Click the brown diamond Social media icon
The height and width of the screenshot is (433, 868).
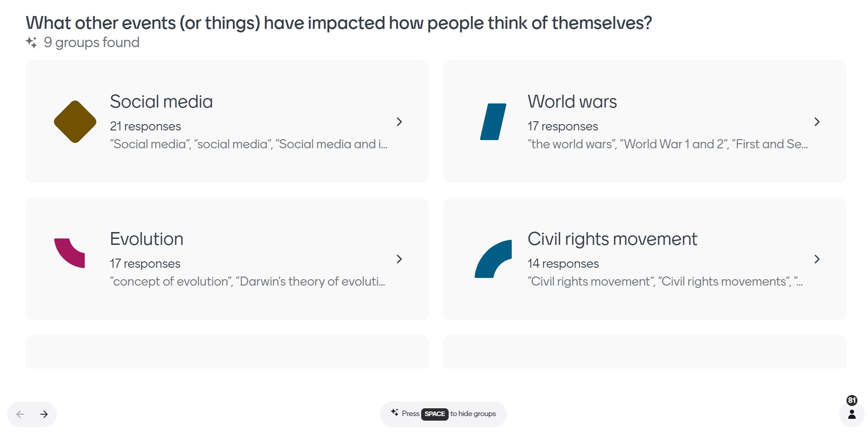pos(75,122)
